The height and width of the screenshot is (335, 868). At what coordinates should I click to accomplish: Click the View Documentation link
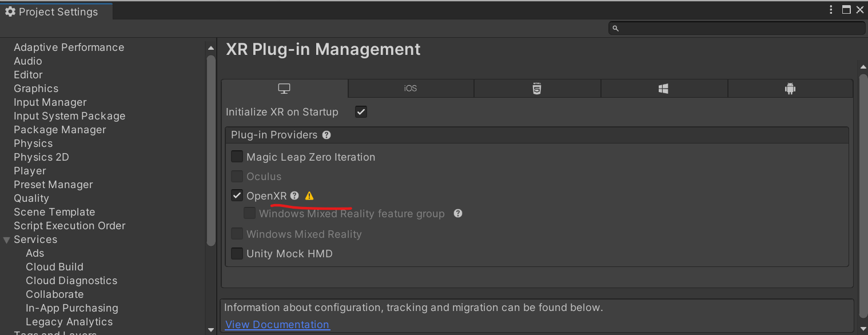coord(277,325)
